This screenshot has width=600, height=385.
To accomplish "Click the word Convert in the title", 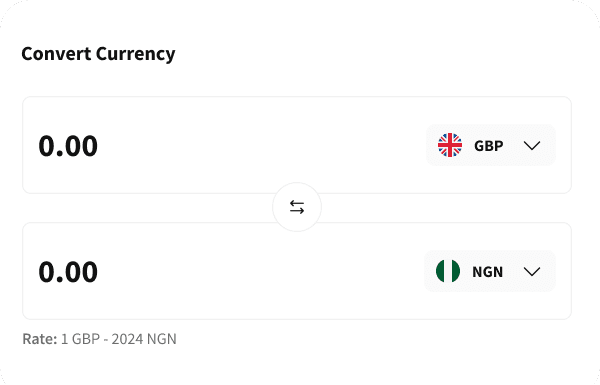I will pyautogui.click(x=57, y=54).
